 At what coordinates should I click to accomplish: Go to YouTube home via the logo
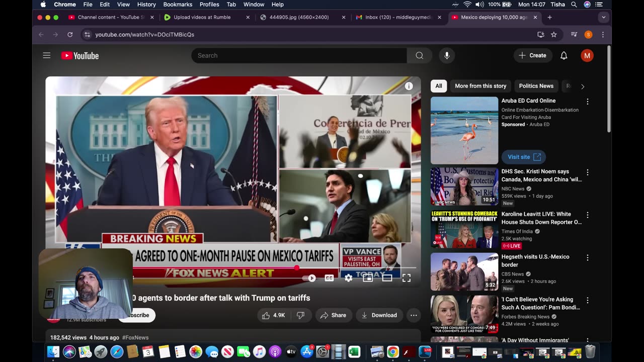[80, 56]
